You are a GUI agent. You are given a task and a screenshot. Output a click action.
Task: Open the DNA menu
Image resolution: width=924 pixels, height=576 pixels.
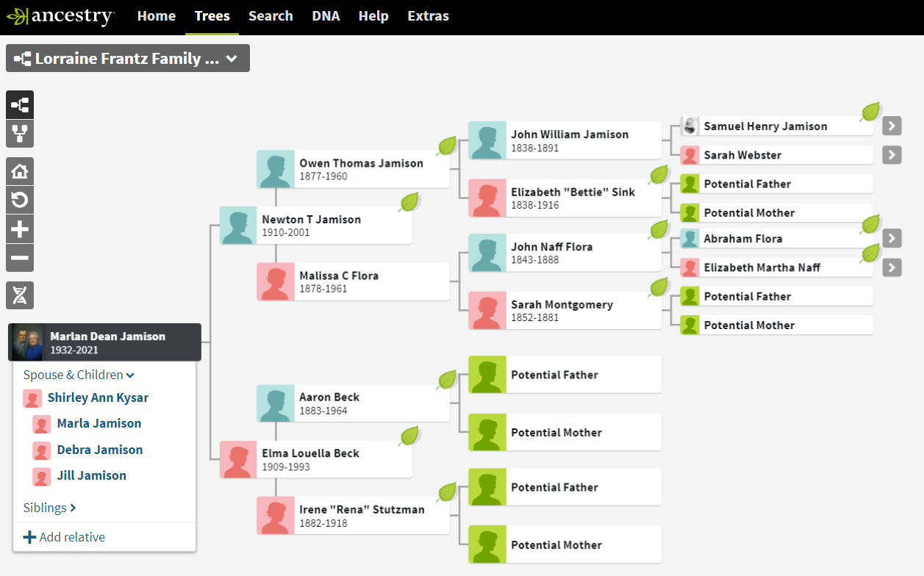[x=326, y=16]
